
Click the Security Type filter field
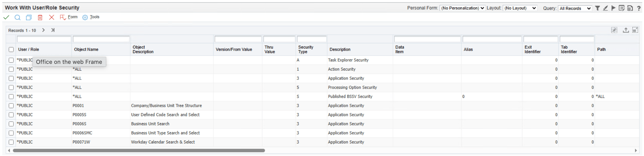[312, 39]
